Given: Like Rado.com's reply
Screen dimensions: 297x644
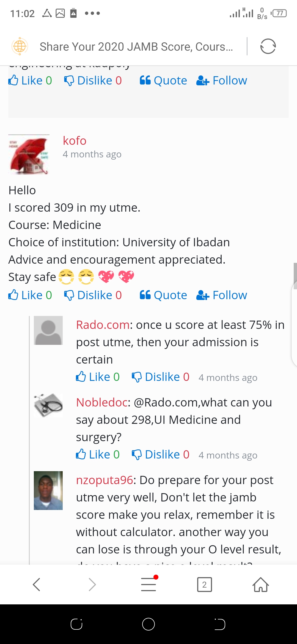Looking at the screenshot, I should point(98,377).
